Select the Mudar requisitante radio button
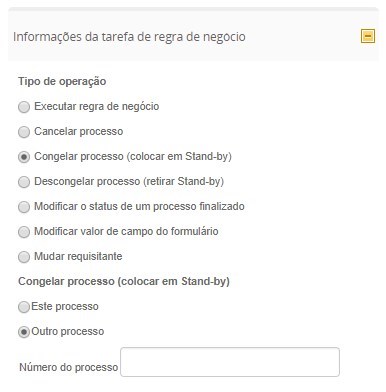 pos(24,257)
